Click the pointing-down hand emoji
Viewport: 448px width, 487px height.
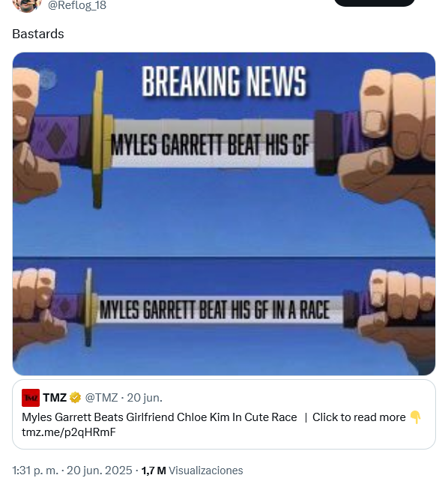[x=415, y=417]
